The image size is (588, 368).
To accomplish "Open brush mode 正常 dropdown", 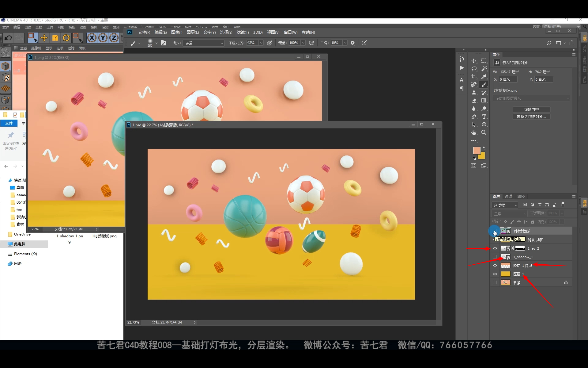I will tap(204, 43).
